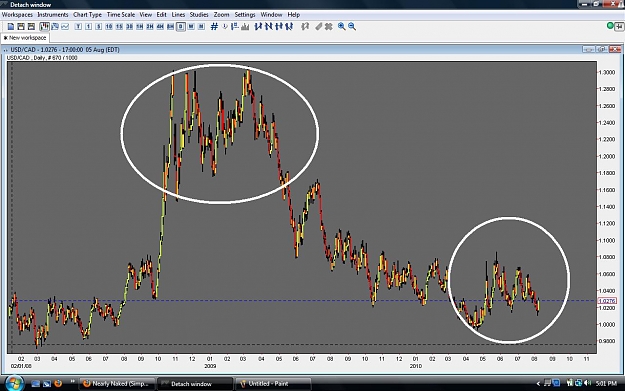Click the greyed bar icon before the eraser
This screenshot has height=391, width=625.
click(305, 27)
